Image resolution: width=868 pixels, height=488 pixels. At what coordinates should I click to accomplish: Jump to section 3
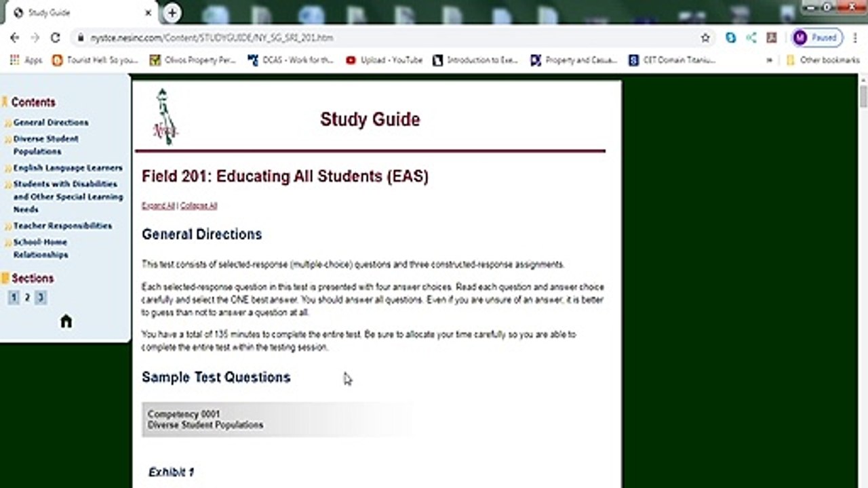[x=41, y=297]
